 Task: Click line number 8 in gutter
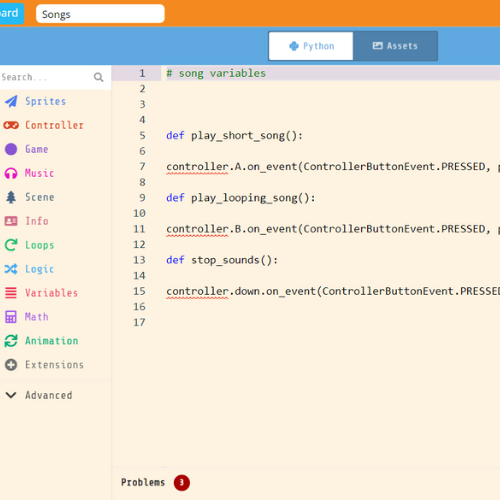pyautogui.click(x=142, y=182)
